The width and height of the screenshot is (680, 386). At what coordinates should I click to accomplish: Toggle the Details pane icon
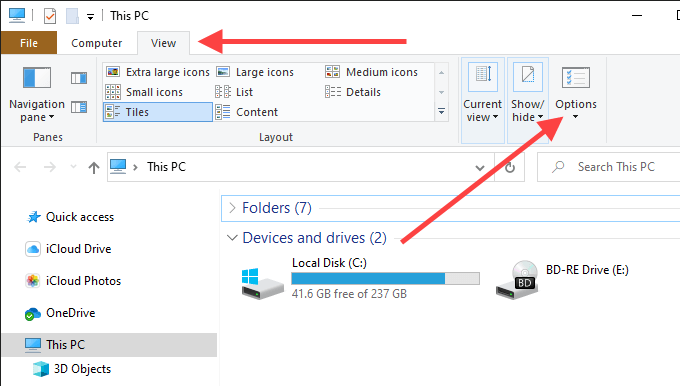[x=79, y=107]
